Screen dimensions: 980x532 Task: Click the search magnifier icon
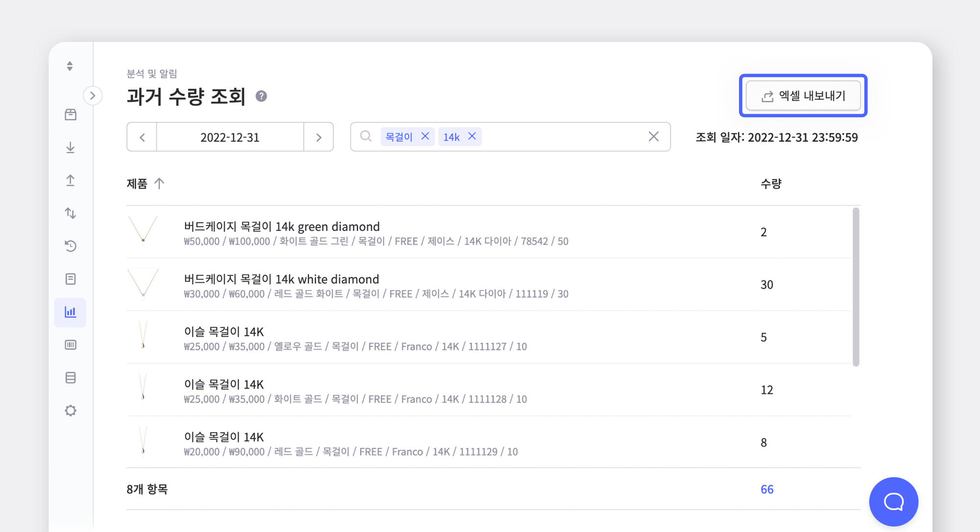366,136
